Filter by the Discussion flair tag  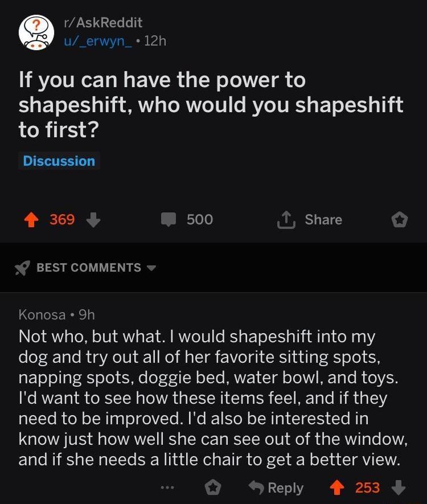click(59, 161)
